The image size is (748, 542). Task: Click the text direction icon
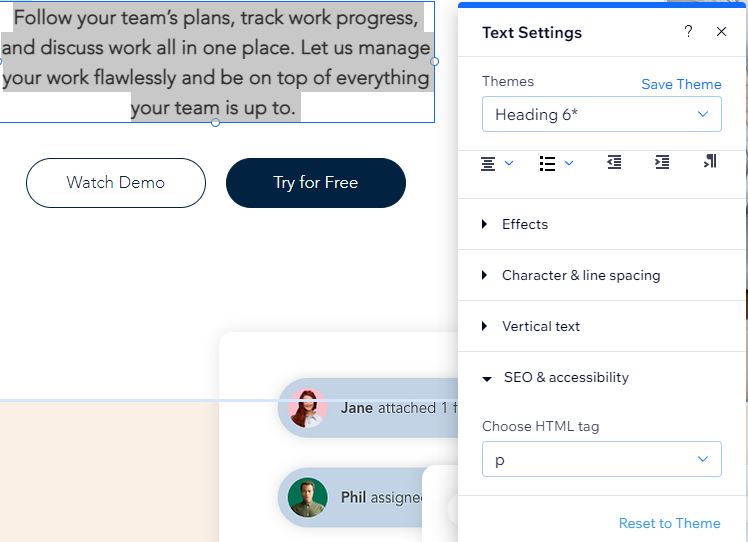(710, 162)
